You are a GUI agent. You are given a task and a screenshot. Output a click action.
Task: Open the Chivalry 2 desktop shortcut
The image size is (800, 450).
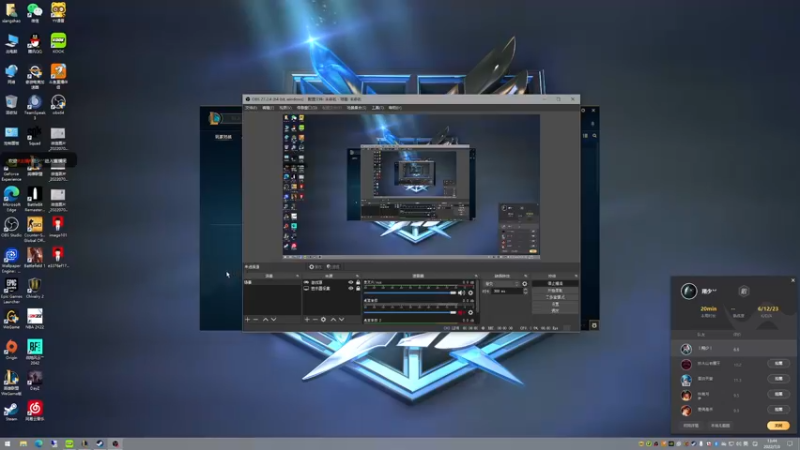[35, 288]
